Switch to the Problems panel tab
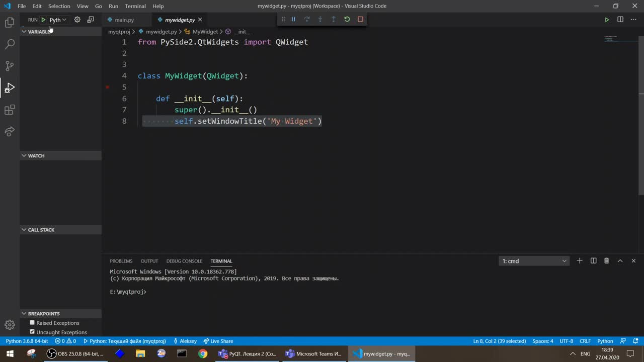 coord(121,261)
